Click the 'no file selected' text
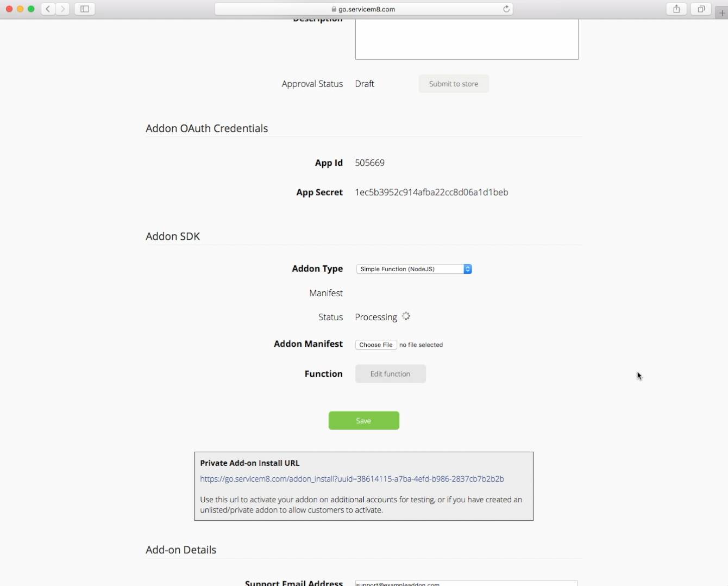 pyautogui.click(x=421, y=345)
